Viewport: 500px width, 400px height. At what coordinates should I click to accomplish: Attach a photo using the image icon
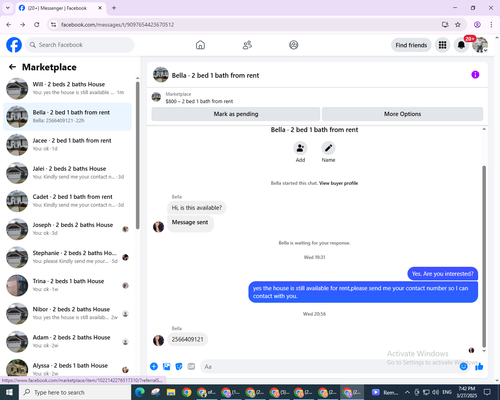pyautogui.click(x=167, y=367)
